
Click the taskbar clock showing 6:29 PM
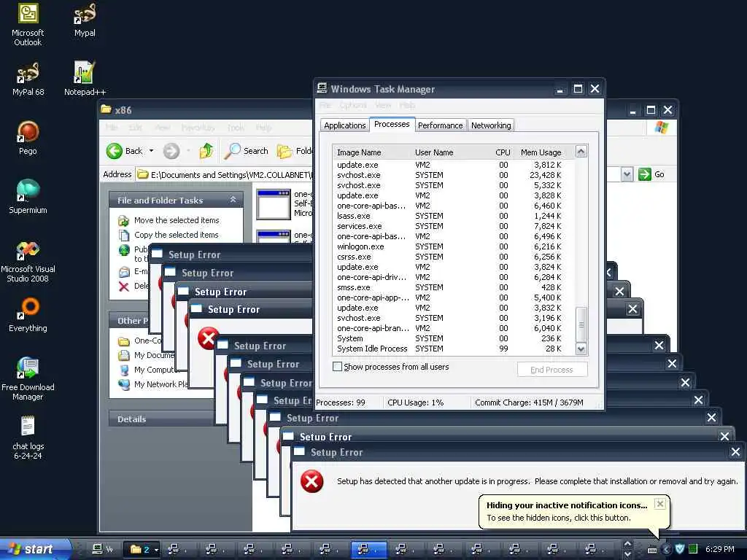[x=719, y=549]
